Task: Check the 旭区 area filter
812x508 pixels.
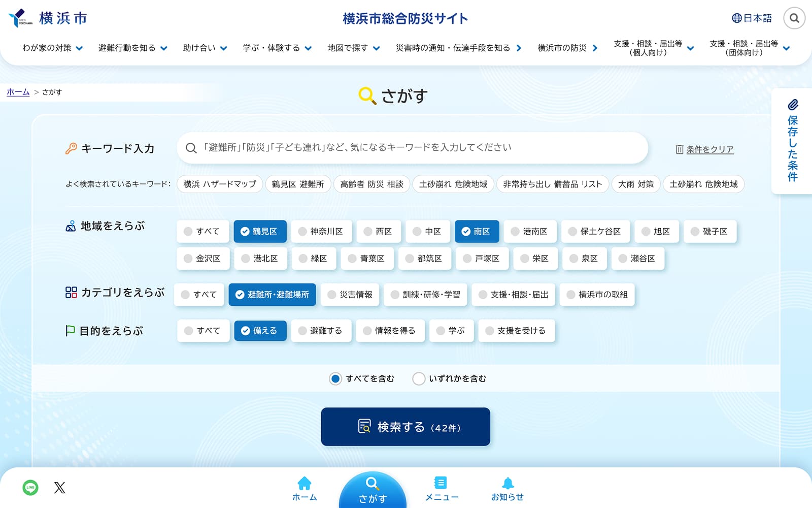Action: [656, 231]
